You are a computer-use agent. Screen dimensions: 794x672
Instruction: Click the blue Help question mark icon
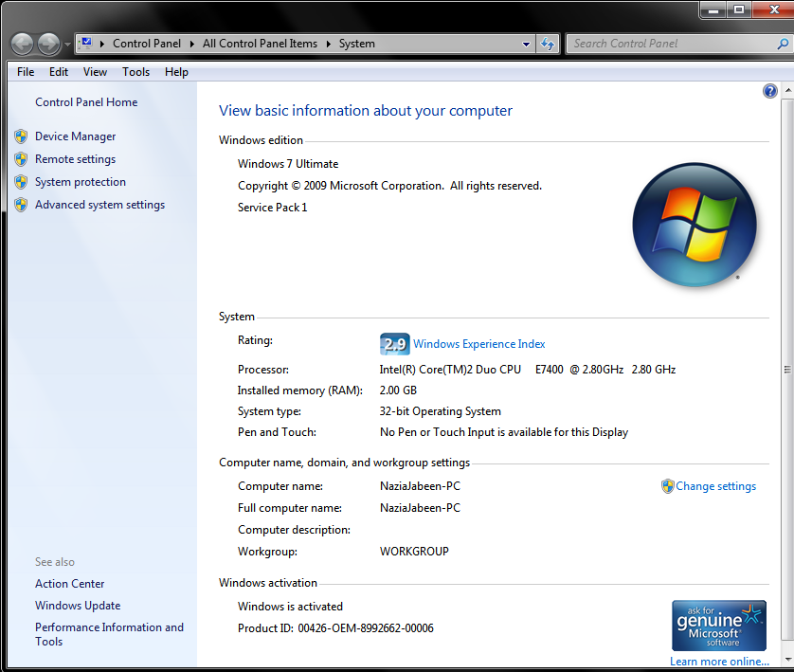click(x=769, y=91)
